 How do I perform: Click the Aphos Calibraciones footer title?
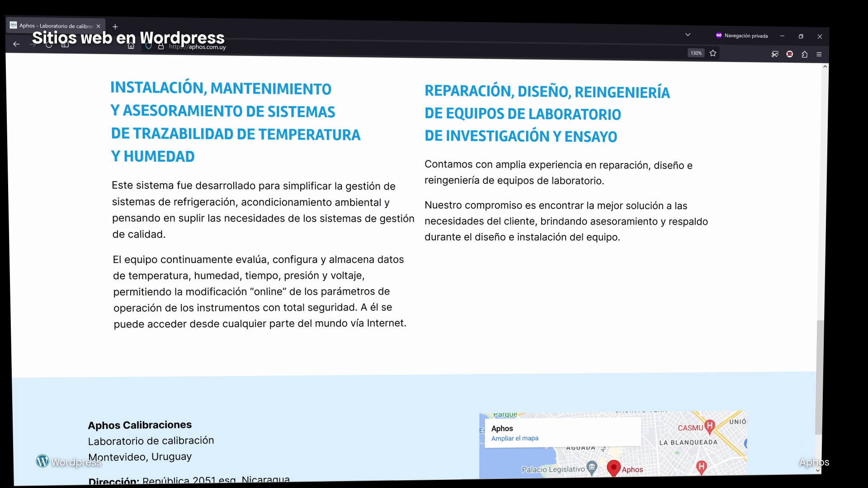140,425
